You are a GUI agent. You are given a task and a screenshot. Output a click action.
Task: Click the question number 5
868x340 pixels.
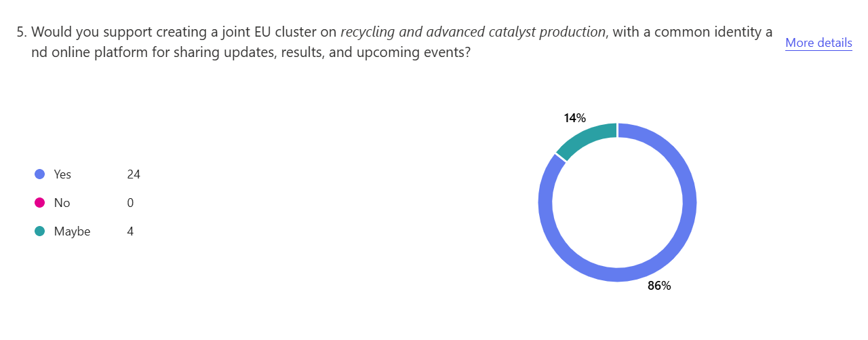click(x=20, y=33)
